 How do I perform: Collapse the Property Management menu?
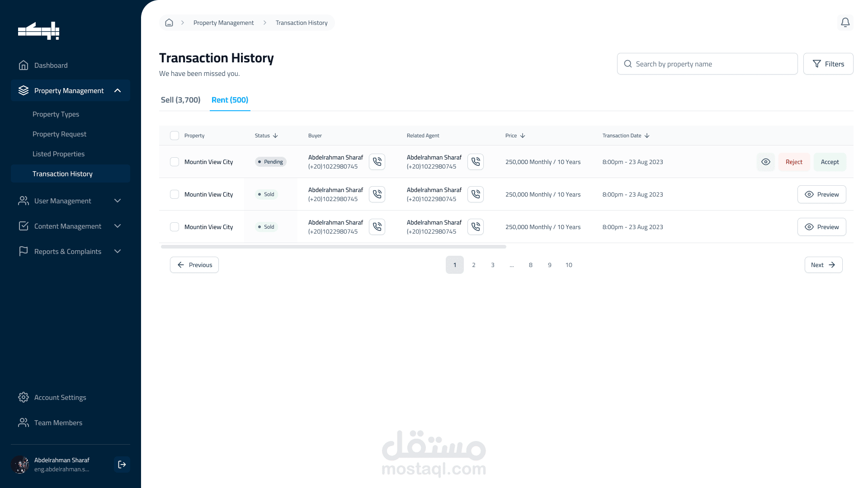tap(118, 90)
